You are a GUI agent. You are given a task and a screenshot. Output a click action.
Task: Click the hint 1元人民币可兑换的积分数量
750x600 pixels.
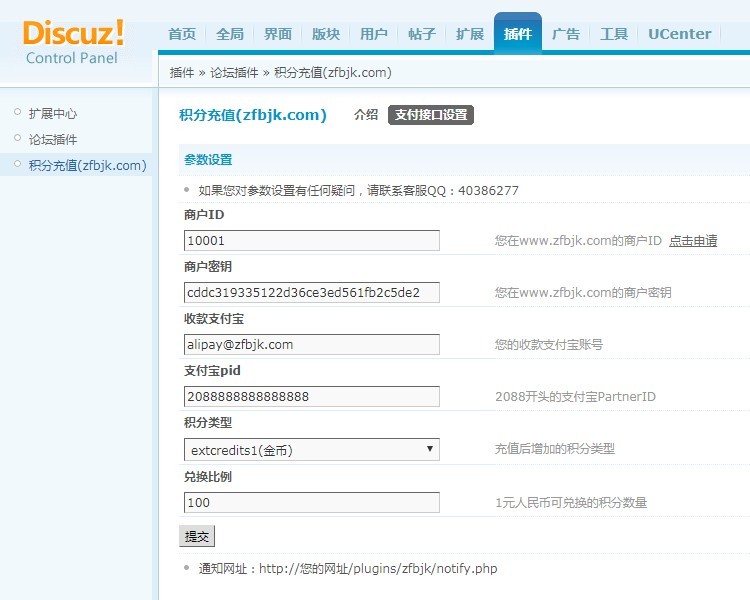point(571,502)
